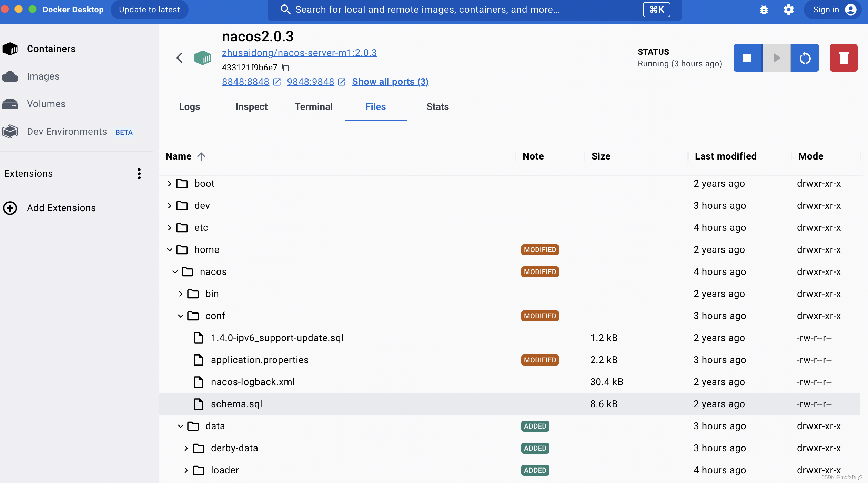Image resolution: width=868 pixels, height=483 pixels.
Task: Click the Note column header
Action: tap(533, 156)
